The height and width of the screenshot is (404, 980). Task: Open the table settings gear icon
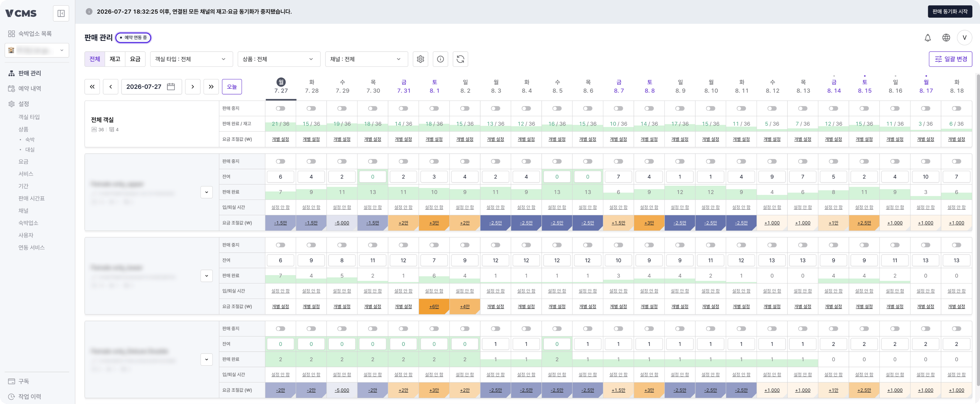pos(420,59)
